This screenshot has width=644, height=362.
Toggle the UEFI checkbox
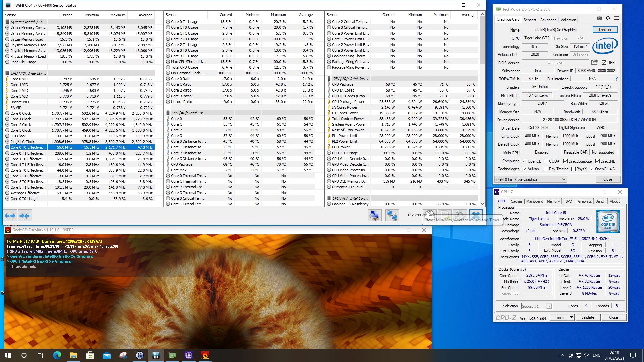(604, 63)
